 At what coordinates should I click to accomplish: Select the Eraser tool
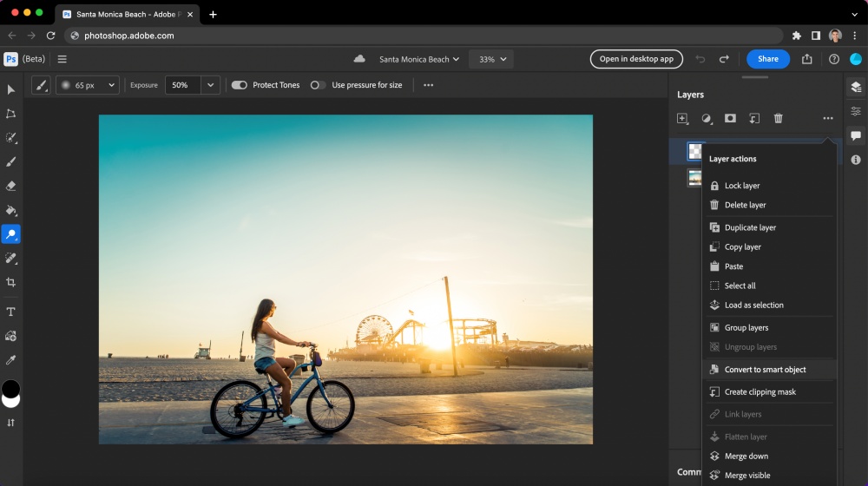[x=11, y=186]
